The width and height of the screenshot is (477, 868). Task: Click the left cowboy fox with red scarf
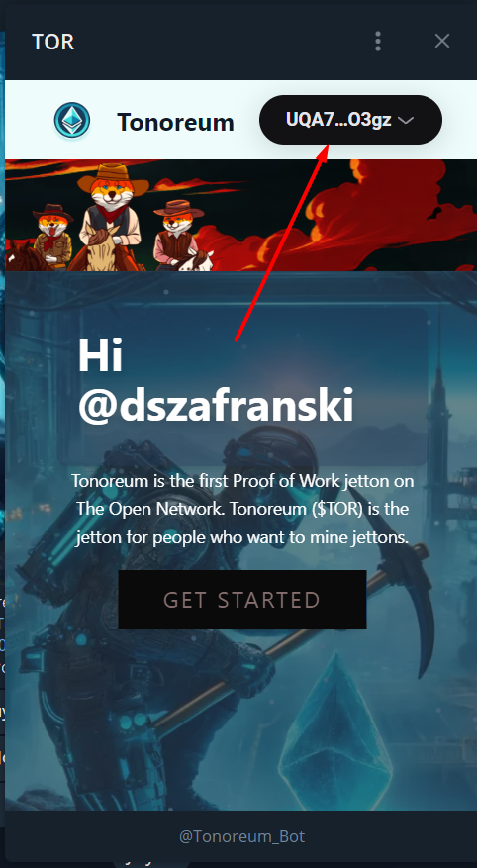tap(50, 236)
